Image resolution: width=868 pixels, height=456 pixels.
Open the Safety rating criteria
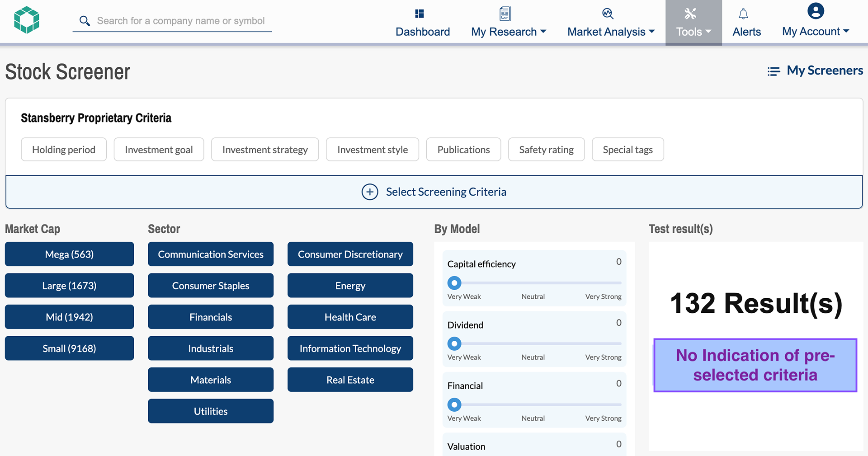coord(546,150)
